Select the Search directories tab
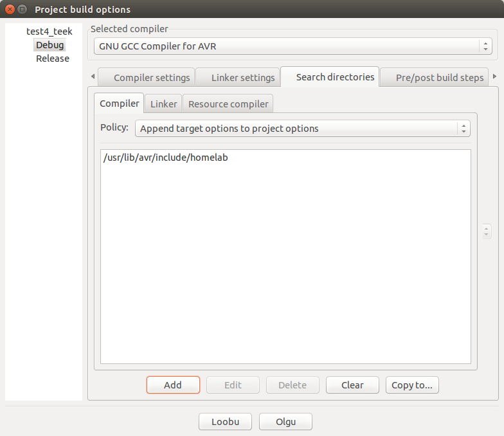 (x=334, y=77)
